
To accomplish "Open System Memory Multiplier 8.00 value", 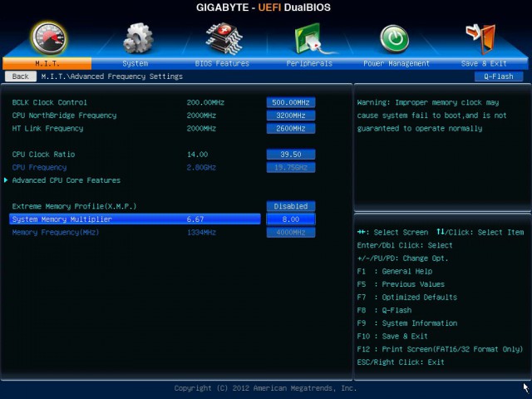I will 291,219.
